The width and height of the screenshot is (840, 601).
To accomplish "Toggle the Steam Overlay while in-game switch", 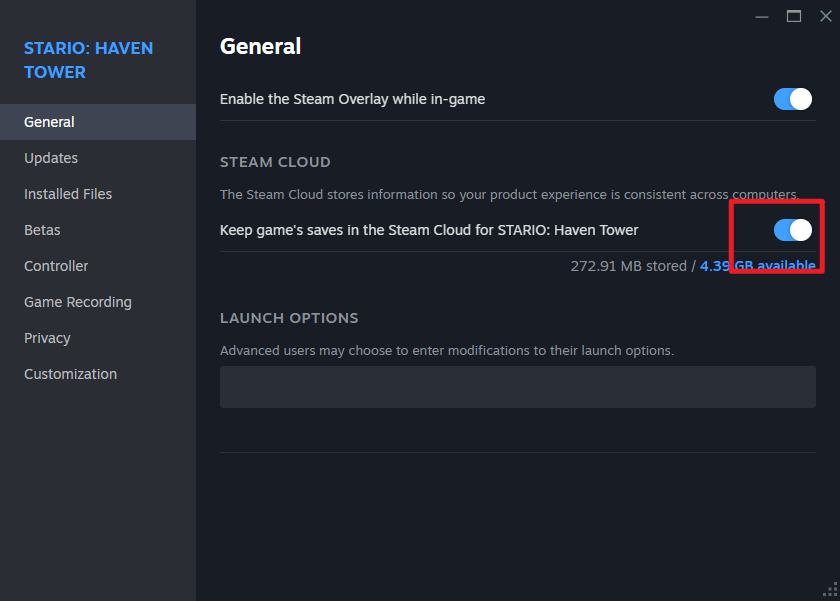I will point(792,99).
